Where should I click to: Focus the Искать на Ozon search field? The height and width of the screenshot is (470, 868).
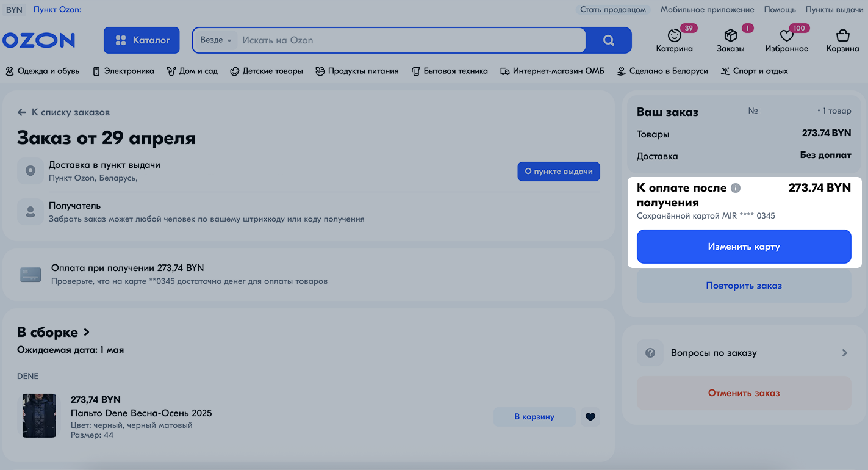click(412, 40)
